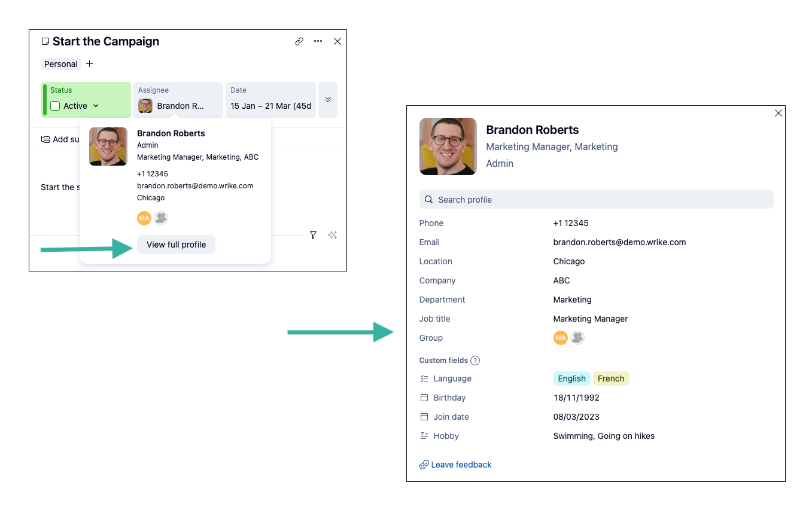
Task: Click Brandon Roberts photo in popup card
Action: click(108, 146)
